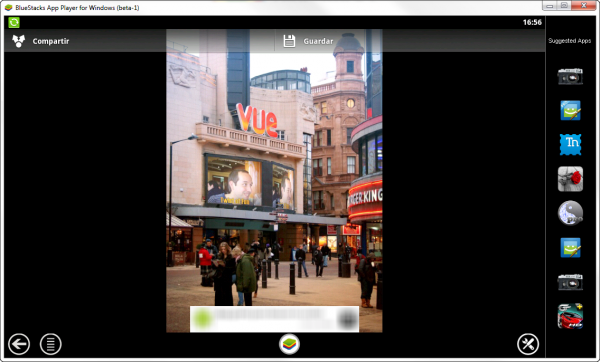This screenshot has height=362, width=600.
Task: Click the Guardar floppy disk icon
Action: 289,41
